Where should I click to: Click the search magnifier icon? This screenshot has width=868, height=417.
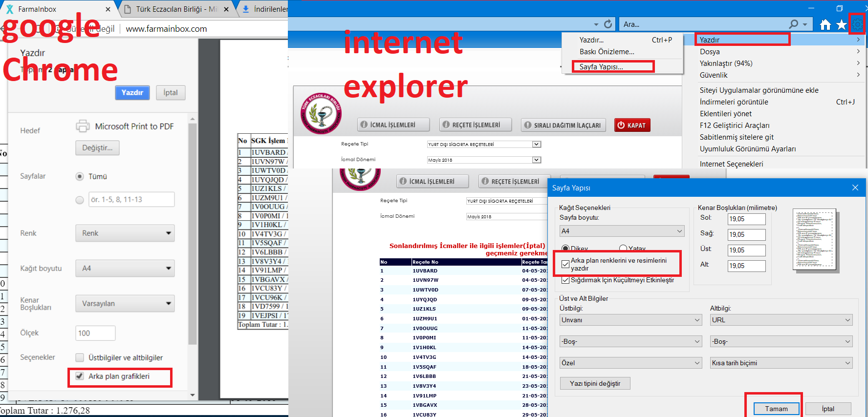pyautogui.click(x=794, y=24)
